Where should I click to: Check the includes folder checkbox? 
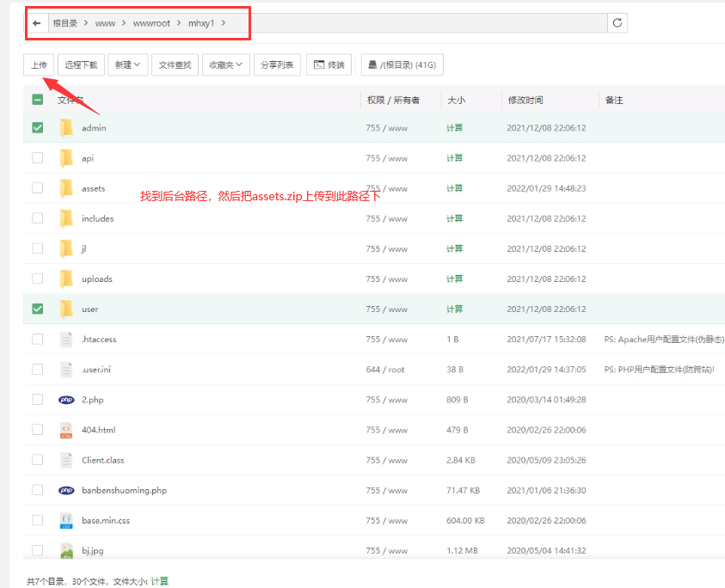pyautogui.click(x=38, y=218)
